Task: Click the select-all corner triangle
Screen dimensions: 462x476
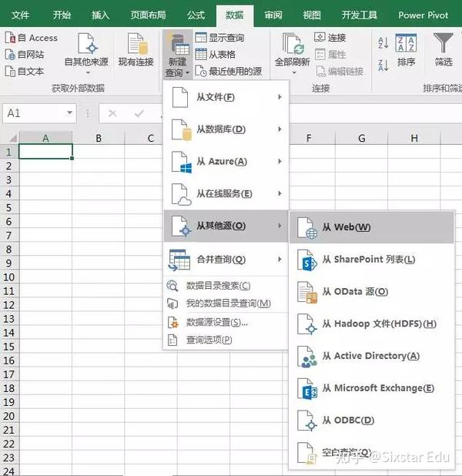Action: pos(12,138)
